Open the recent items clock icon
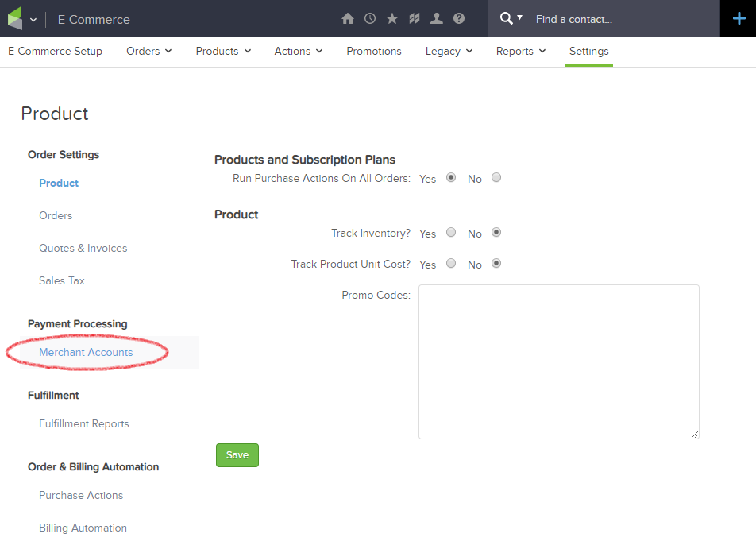Screen dimensions: 756x549 (370, 19)
